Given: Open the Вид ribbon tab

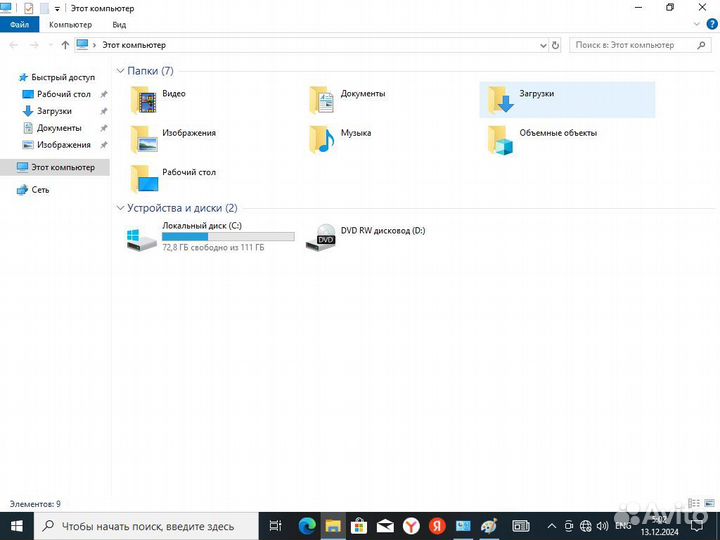Looking at the screenshot, I should [x=119, y=25].
